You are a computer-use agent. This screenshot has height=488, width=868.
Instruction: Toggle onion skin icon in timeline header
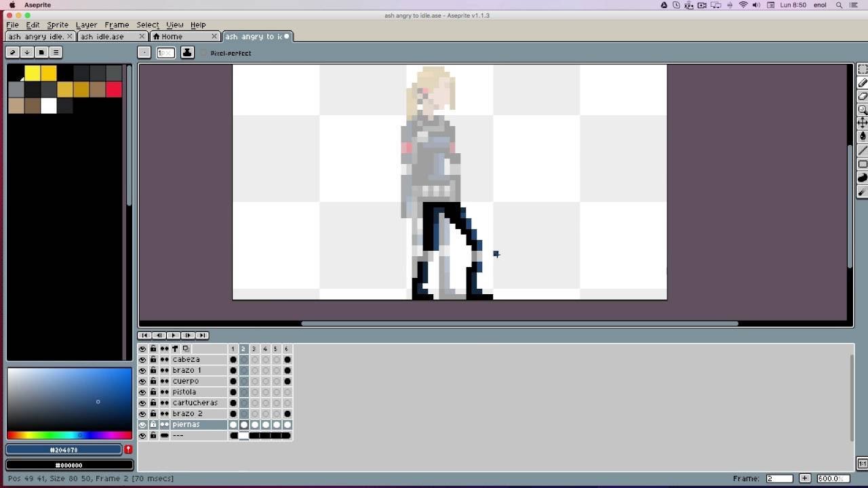pos(185,348)
